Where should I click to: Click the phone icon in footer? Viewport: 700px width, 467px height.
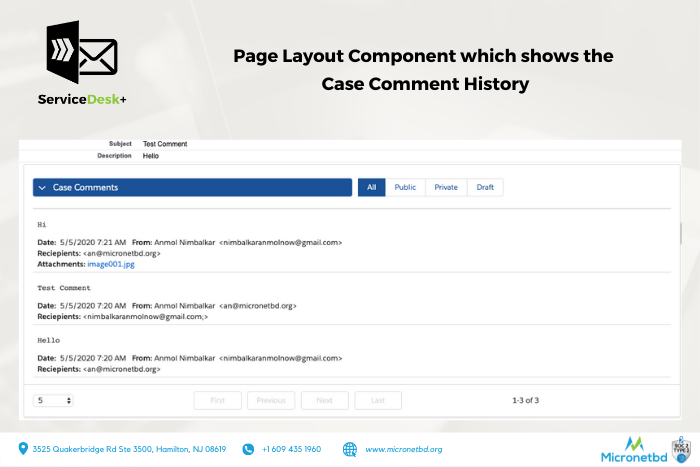coord(248,449)
